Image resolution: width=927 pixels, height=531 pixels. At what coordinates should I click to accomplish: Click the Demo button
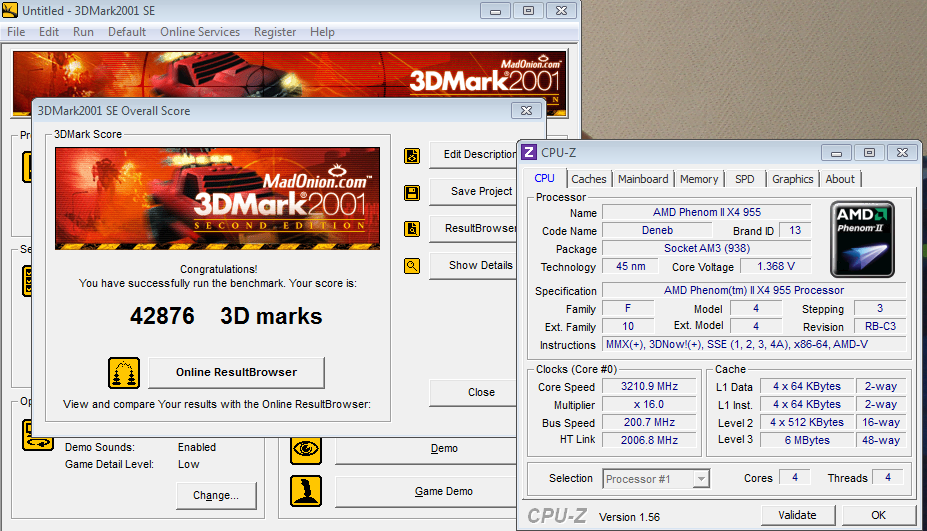(427, 449)
